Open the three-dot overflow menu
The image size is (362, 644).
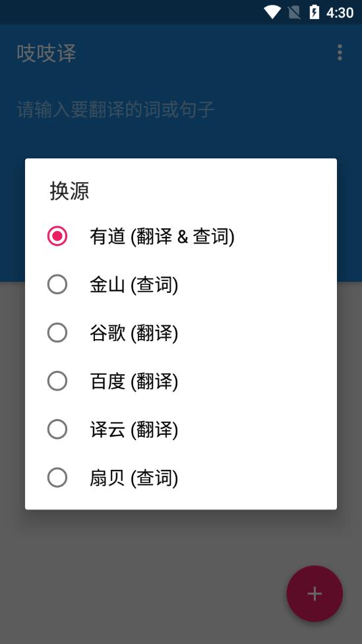tap(340, 53)
